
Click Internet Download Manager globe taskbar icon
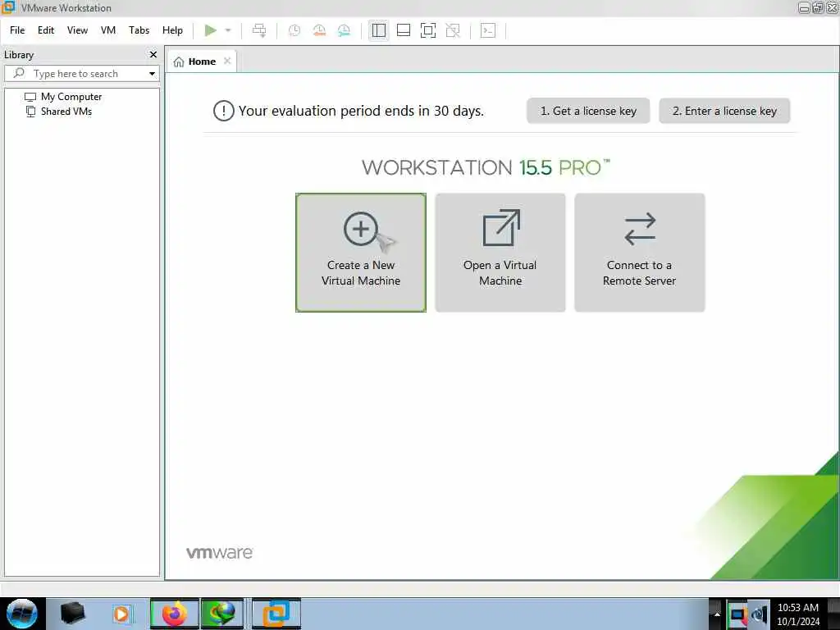[x=222, y=614]
